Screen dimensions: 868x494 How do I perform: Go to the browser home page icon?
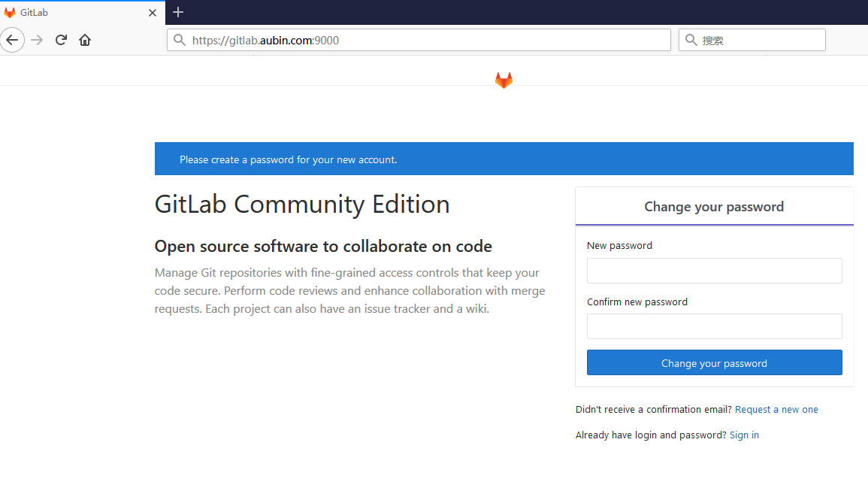[85, 40]
